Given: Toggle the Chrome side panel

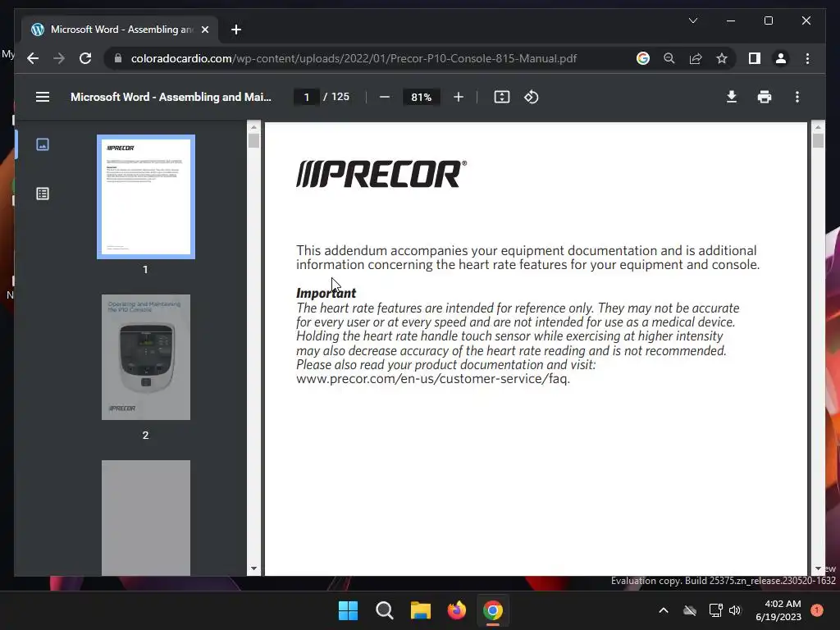Looking at the screenshot, I should click(x=755, y=58).
